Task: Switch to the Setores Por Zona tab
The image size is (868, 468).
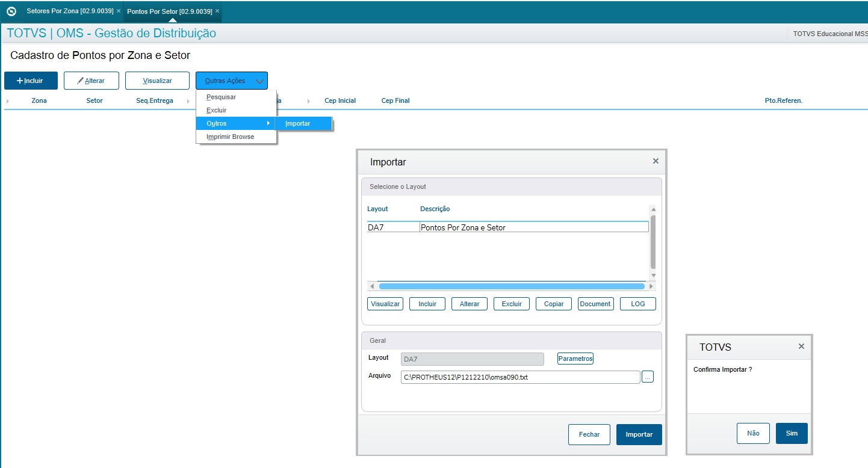Action: (x=70, y=11)
